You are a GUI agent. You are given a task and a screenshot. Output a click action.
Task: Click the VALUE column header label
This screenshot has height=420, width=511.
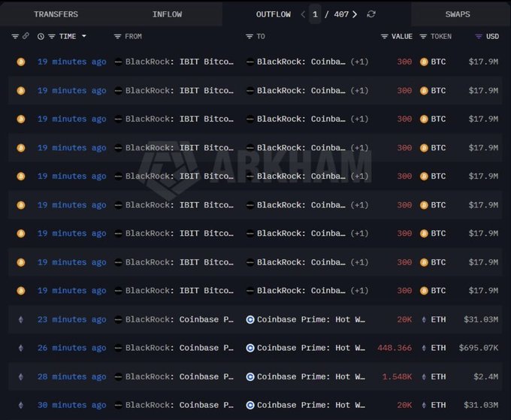pos(402,37)
